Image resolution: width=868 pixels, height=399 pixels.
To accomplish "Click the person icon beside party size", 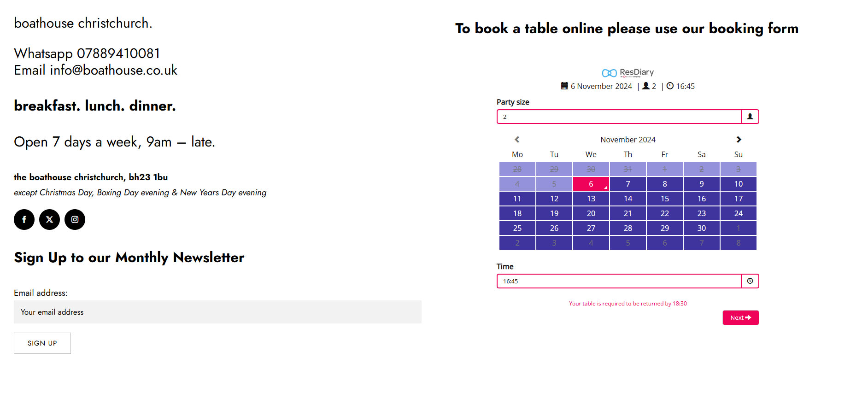I will (750, 117).
